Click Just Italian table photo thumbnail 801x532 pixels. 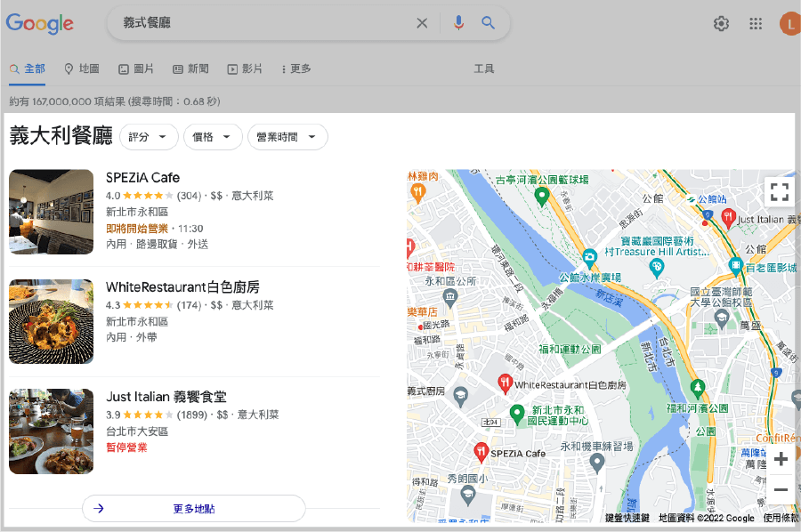pyautogui.click(x=51, y=431)
